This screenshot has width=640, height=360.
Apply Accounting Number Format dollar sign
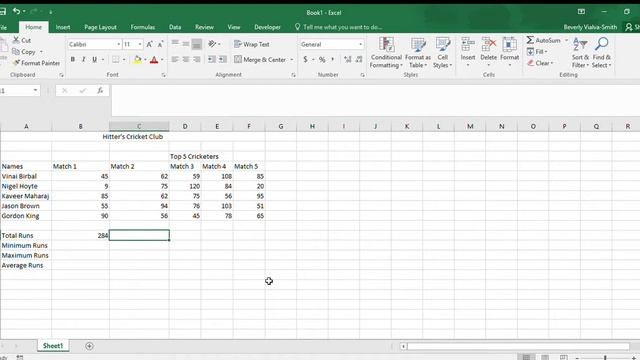(305, 60)
